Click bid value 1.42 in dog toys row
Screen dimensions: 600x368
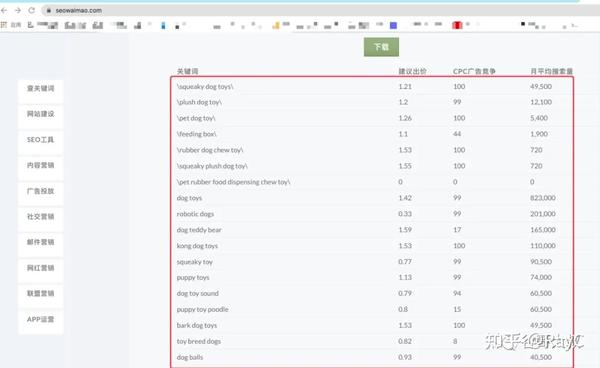click(x=405, y=198)
